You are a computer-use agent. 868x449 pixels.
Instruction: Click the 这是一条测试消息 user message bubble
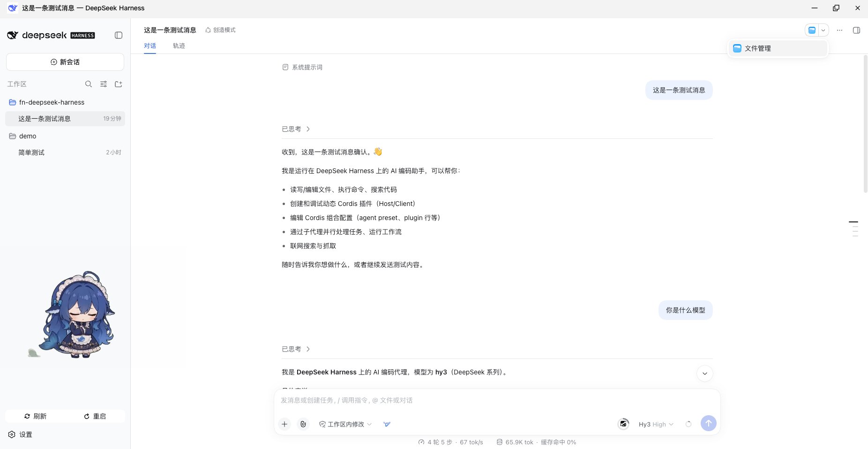pos(679,90)
